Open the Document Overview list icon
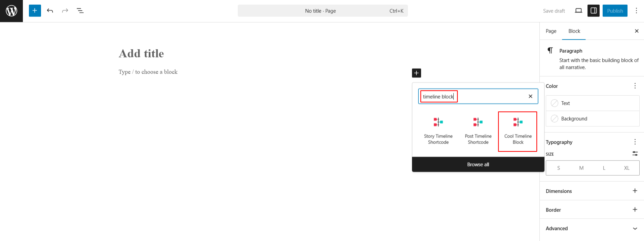 80,11
